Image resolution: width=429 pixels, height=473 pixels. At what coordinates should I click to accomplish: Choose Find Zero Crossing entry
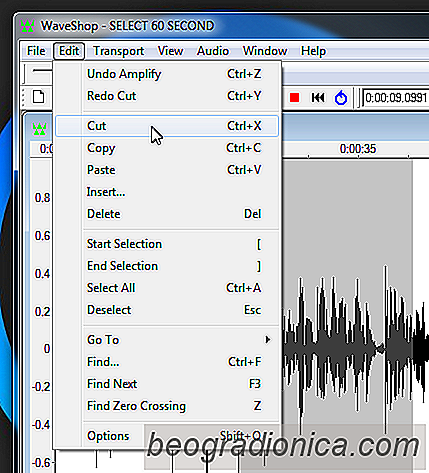[167, 406]
